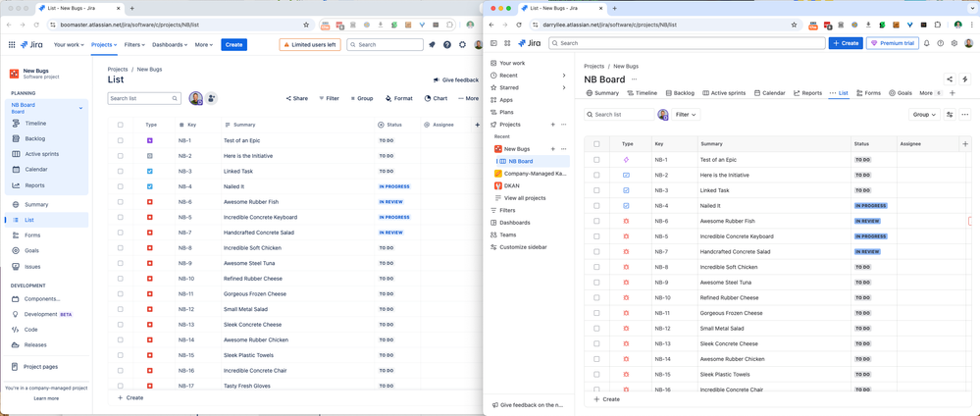Switch to Active sprints tab in darryllee window
Image resolution: width=980 pixels, height=416 pixels.
[x=724, y=93]
